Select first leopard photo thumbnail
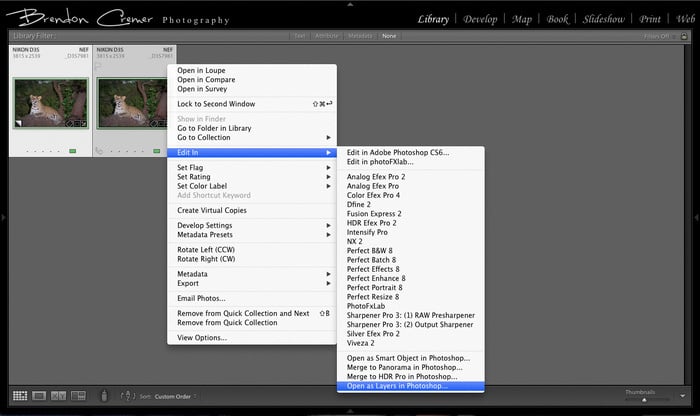Viewport: 700px width, 416px height. coord(50,103)
